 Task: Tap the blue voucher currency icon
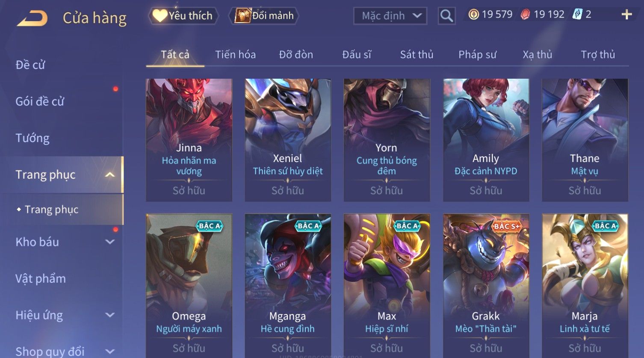point(577,15)
